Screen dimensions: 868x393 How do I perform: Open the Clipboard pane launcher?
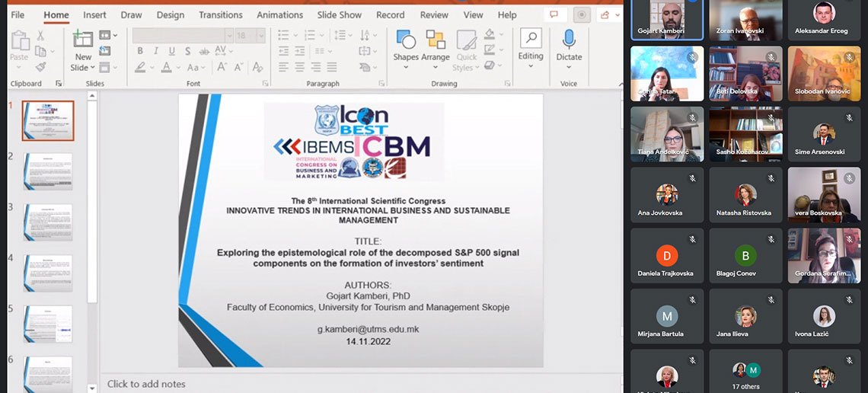coord(59,84)
